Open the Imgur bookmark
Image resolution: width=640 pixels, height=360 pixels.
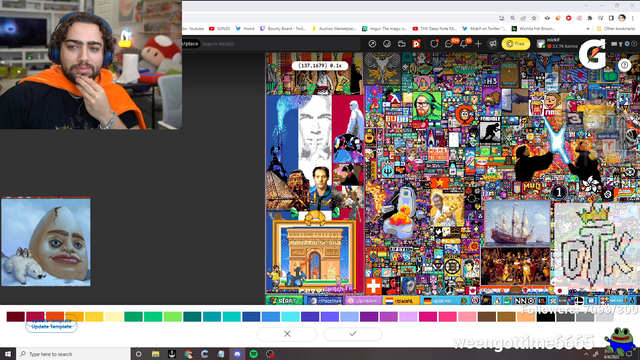click(x=384, y=29)
